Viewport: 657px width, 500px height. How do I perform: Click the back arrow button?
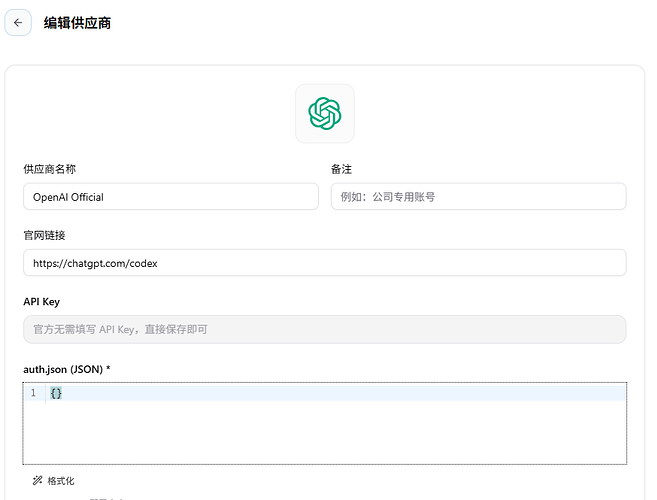18,23
